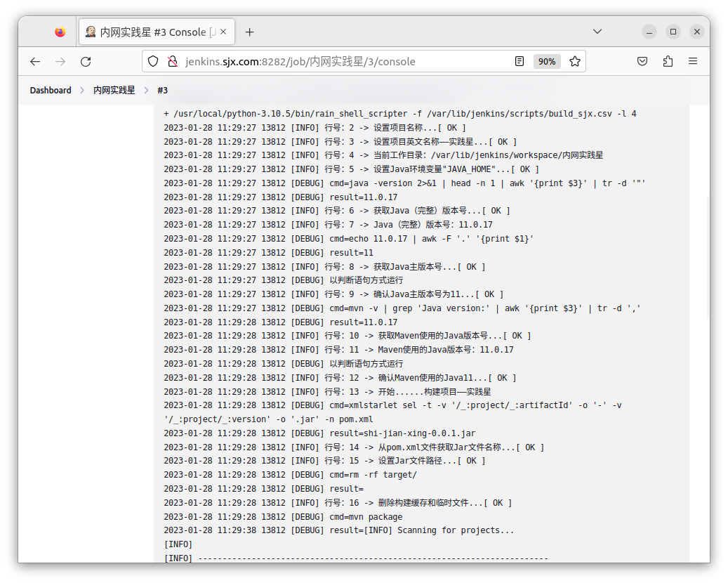Expand the chevron after 内网实践星 breadcrumb
The height and width of the screenshot is (583, 728).
(146, 91)
